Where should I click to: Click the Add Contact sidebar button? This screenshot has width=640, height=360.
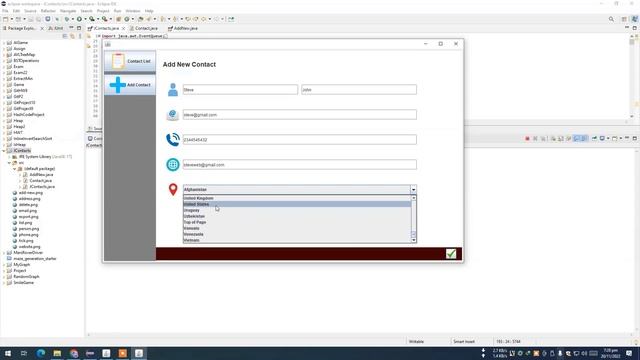[x=130, y=85]
